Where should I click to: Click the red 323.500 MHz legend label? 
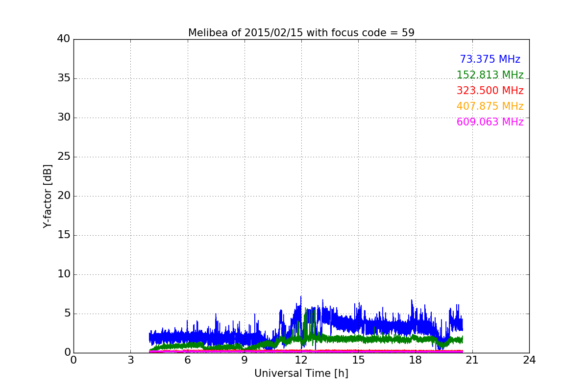[490, 91]
